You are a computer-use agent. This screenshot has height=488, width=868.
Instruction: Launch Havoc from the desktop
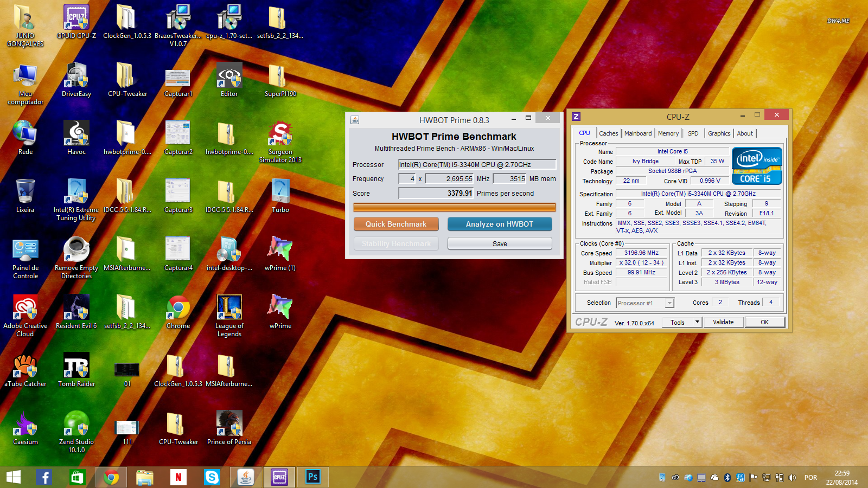(76, 138)
